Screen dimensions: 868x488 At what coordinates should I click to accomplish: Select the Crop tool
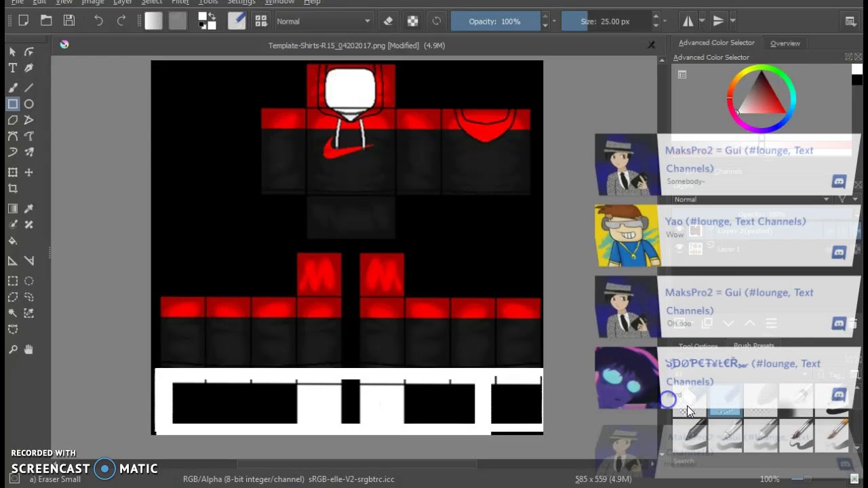[x=13, y=188]
